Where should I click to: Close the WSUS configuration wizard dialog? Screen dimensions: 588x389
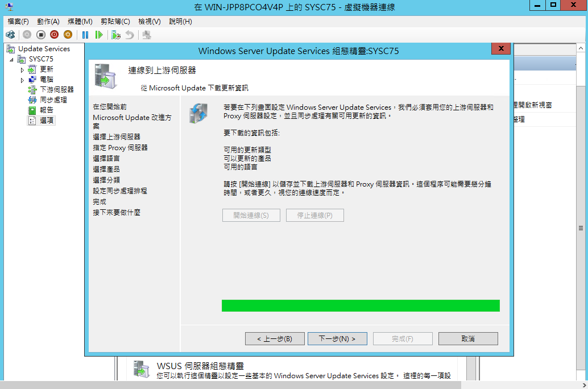point(501,48)
